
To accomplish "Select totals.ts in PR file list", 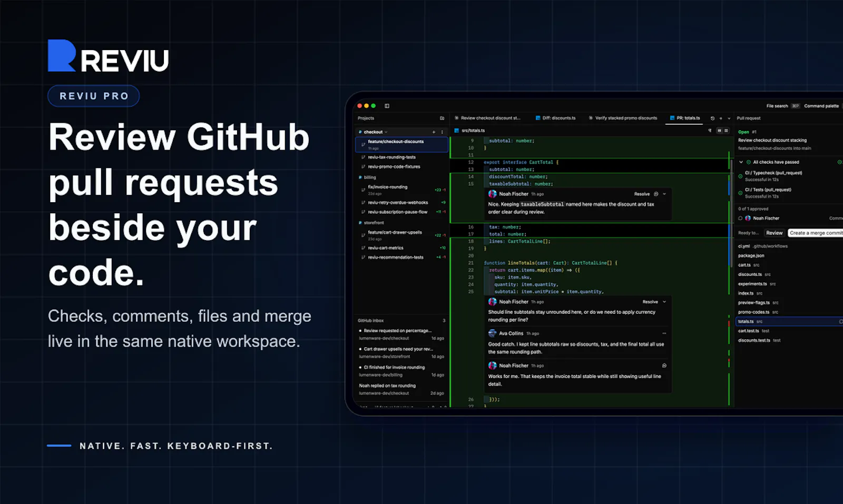I will [x=789, y=321].
